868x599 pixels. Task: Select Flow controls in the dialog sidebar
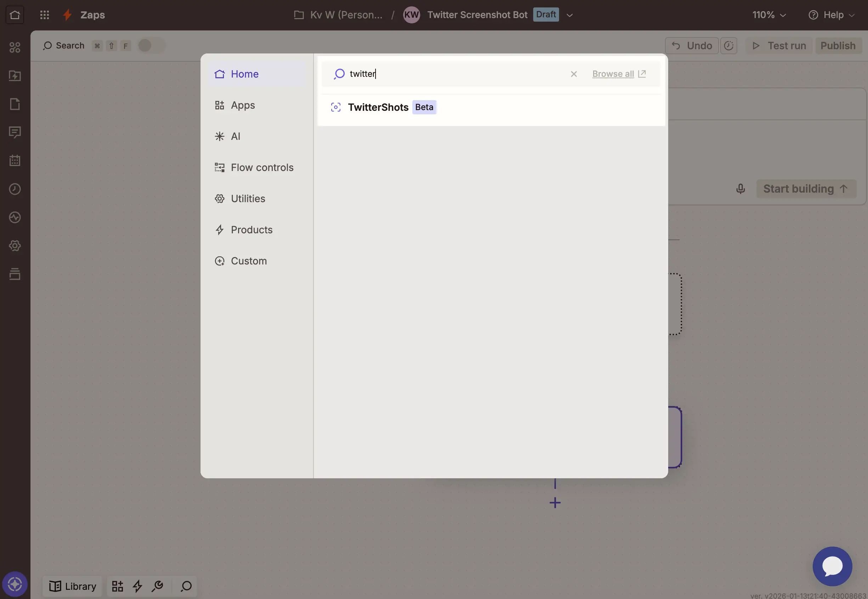coord(262,167)
